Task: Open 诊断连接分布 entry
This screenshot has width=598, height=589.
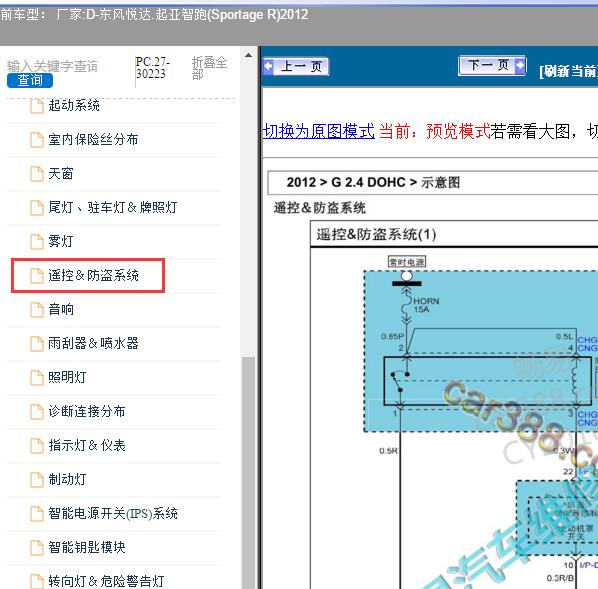Action: tap(87, 411)
